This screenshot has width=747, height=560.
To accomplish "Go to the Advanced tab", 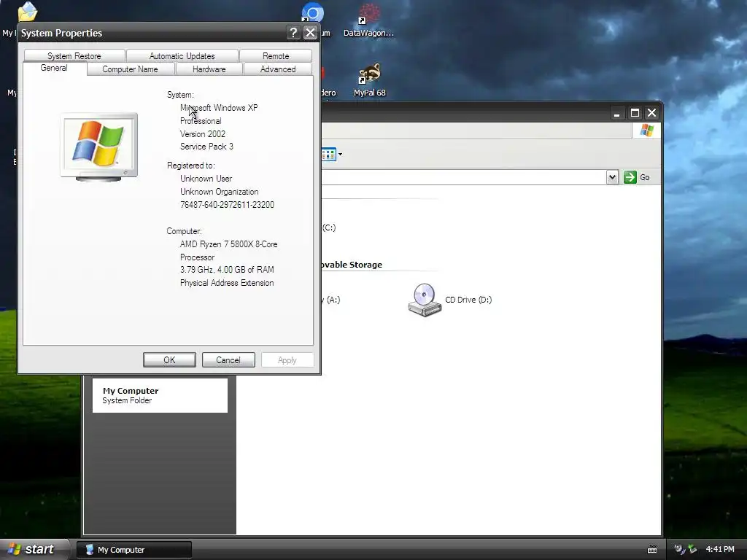I will pos(278,69).
